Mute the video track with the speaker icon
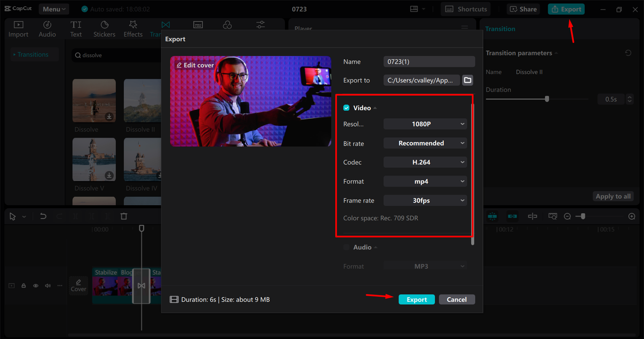644x339 pixels. coord(48,286)
